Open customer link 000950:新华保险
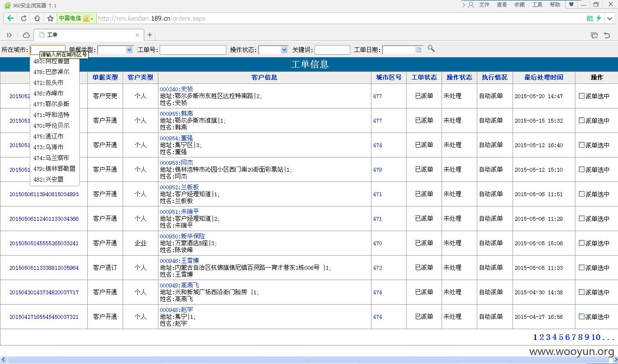Viewport: 618px width, 364px height. (x=182, y=236)
